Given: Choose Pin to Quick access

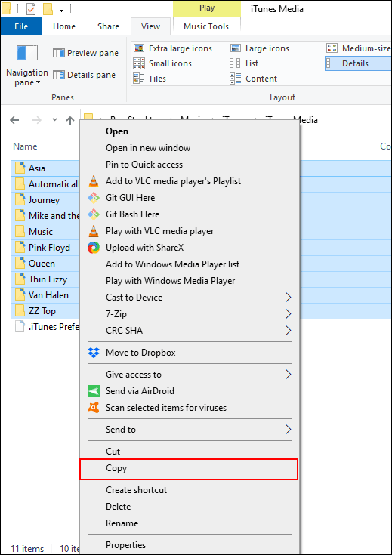Looking at the screenshot, I should pyautogui.click(x=190, y=165).
